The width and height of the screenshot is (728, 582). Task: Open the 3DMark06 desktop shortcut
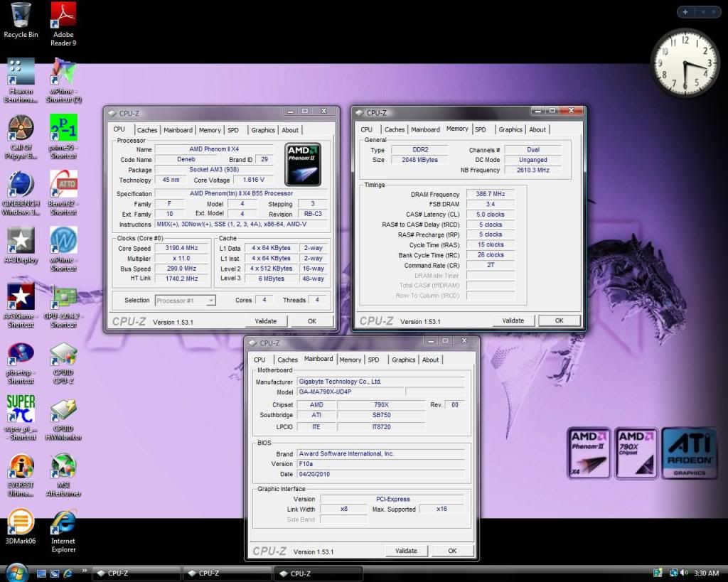(21, 522)
